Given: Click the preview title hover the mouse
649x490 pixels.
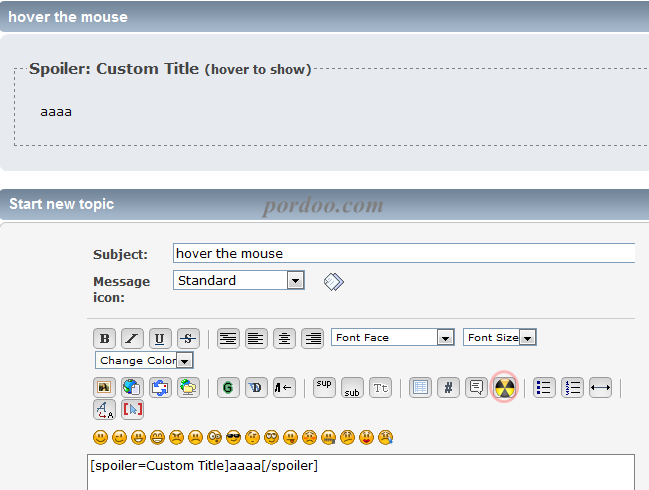Looking at the screenshot, I should (68, 17).
